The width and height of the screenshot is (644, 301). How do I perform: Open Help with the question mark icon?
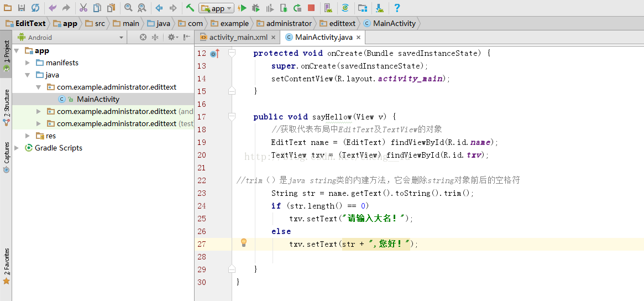click(x=397, y=8)
